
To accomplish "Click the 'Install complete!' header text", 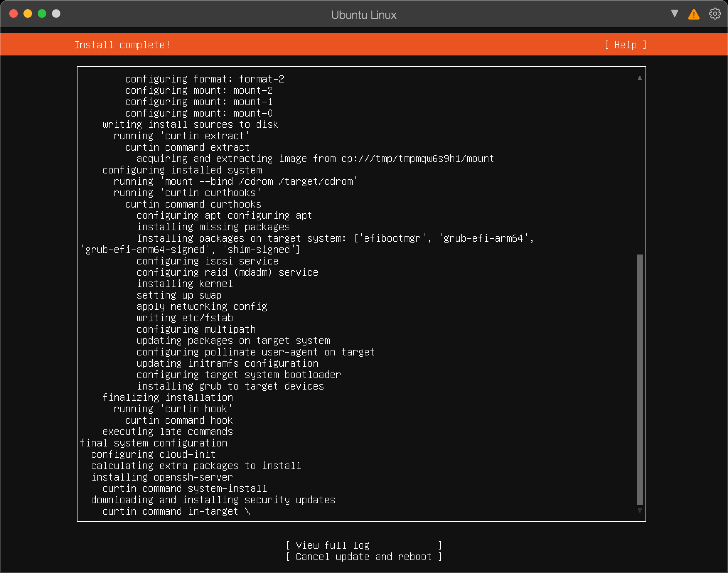I will 122,45.
